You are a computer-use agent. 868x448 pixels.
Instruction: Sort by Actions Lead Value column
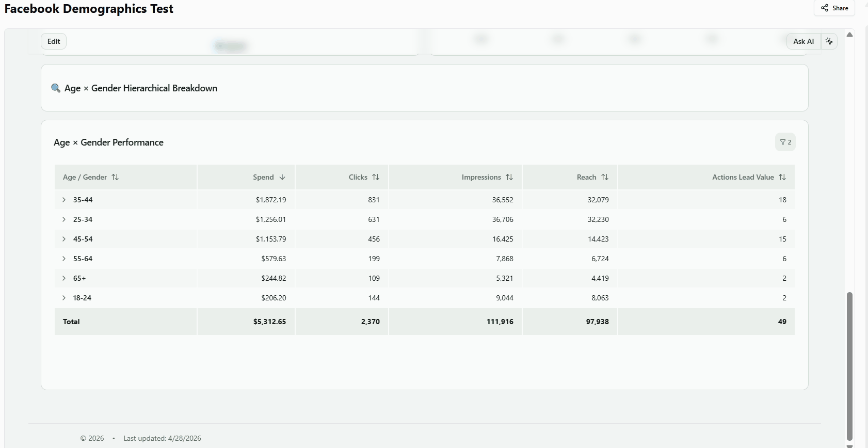(x=782, y=177)
